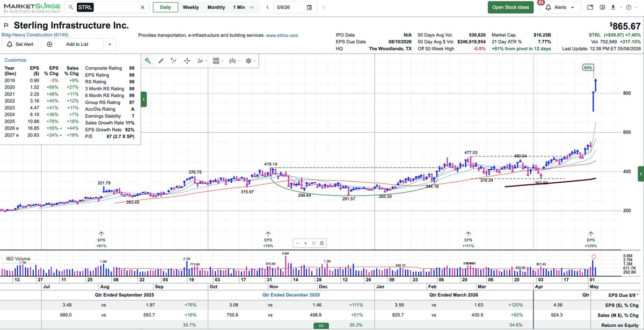Open the indicators line-chart icon
Viewport: 644px width, 330px height.
pyautogui.click(x=200, y=61)
